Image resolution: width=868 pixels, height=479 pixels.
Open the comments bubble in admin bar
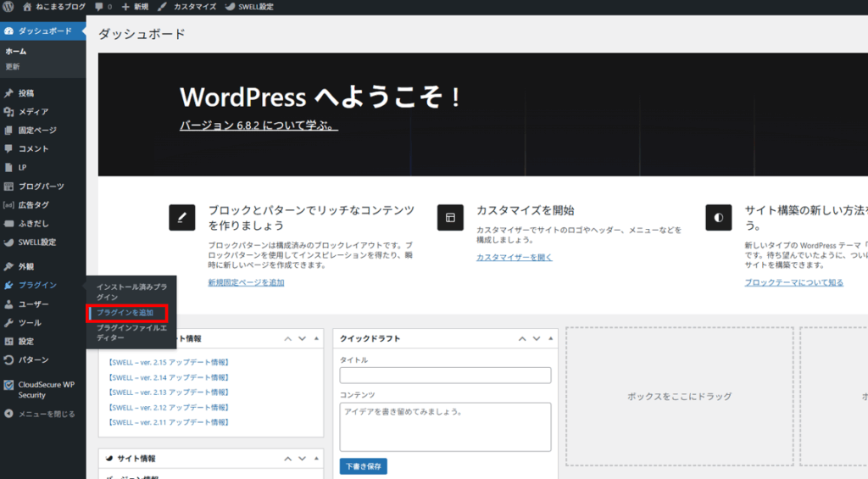pyautogui.click(x=103, y=7)
